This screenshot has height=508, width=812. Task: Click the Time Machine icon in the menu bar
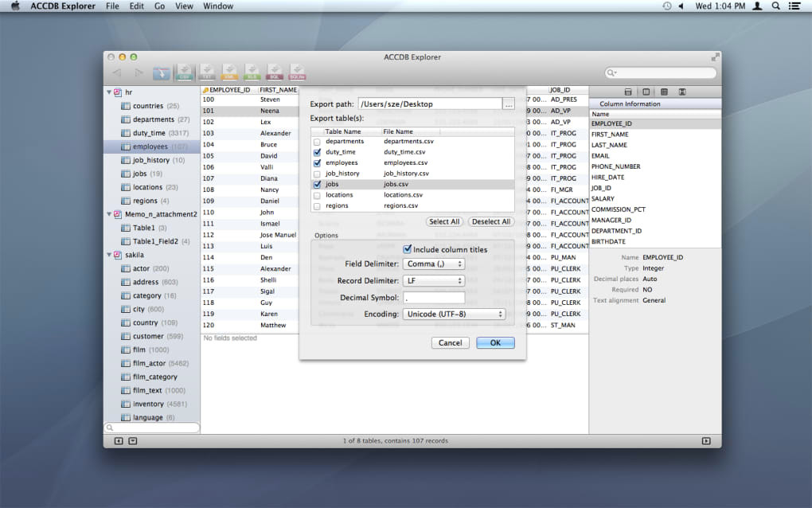click(x=667, y=6)
